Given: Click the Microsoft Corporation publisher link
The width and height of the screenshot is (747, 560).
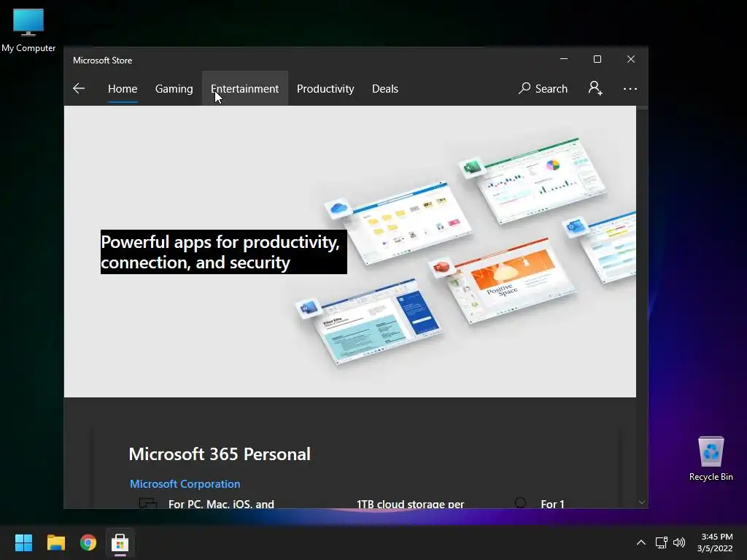Looking at the screenshot, I should pyautogui.click(x=185, y=484).
